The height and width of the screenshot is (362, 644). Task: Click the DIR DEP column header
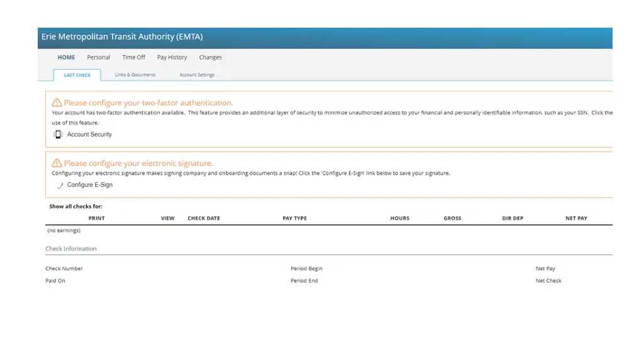[513, 218]
